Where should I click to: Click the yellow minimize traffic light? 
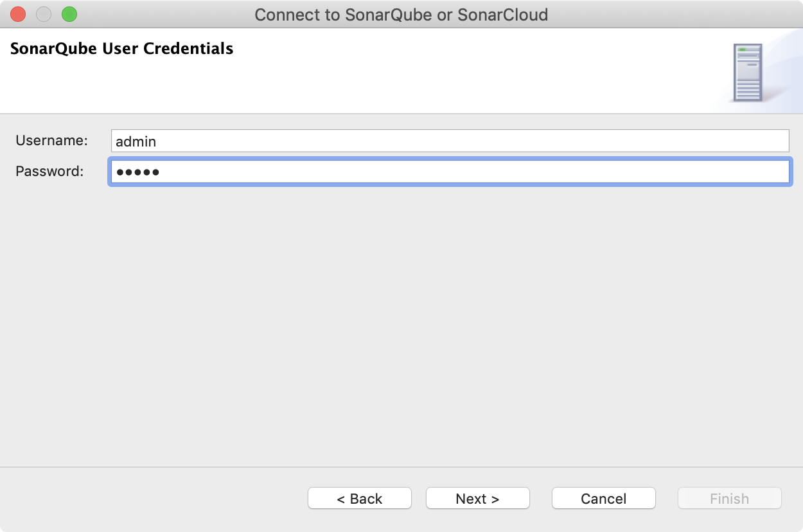click(43, 13)
